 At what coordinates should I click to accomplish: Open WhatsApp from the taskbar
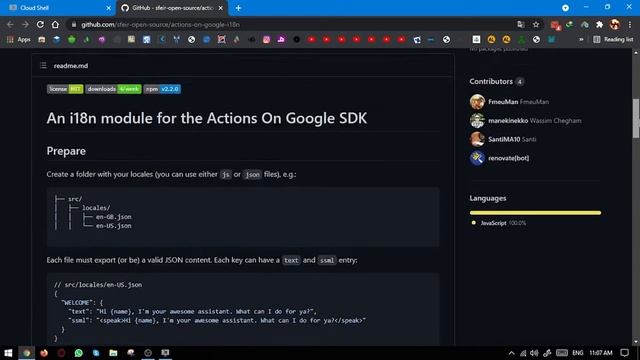click(78, 353)
